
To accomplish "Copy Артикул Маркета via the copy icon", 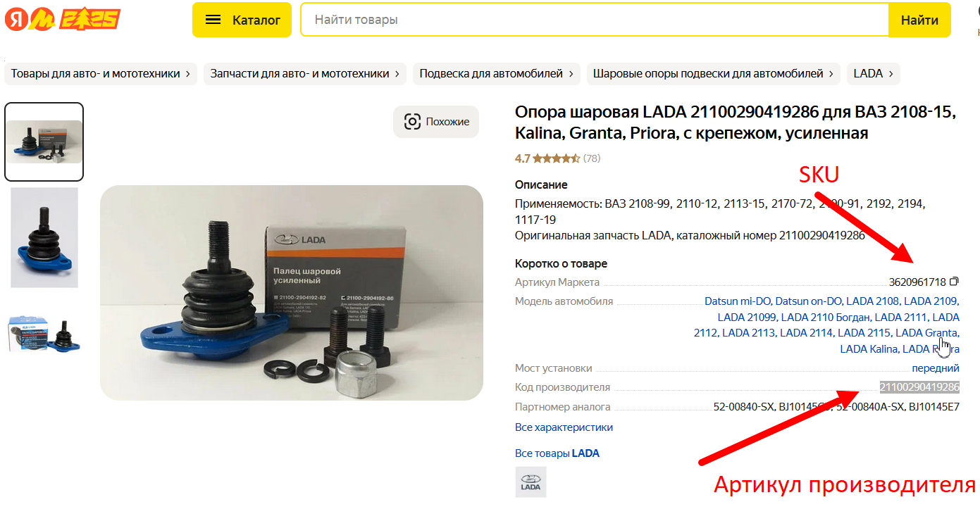I will (x=955, y=282).
